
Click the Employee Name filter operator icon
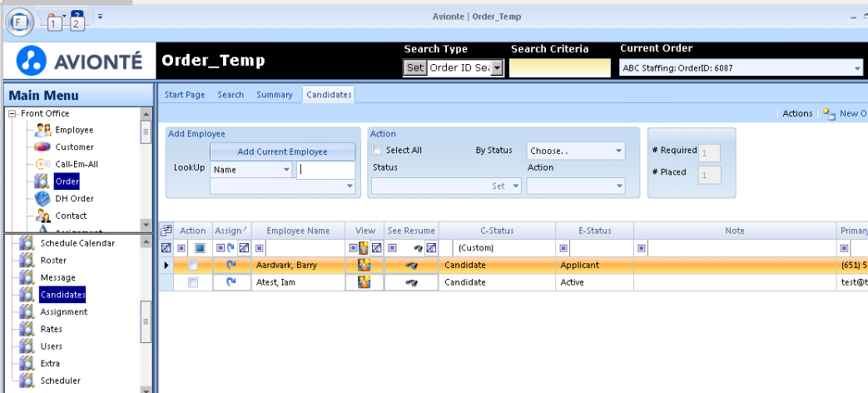point(259,248)
